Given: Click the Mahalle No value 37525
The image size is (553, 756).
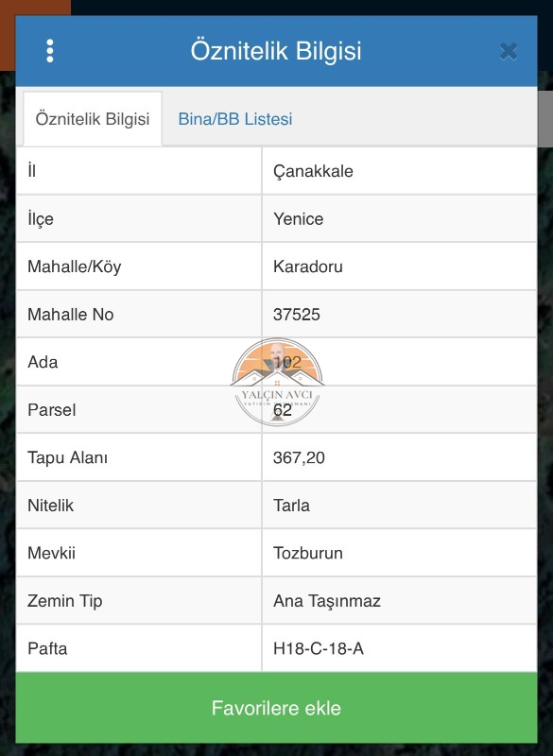Looking at the screenshot, I should [297, 315].
